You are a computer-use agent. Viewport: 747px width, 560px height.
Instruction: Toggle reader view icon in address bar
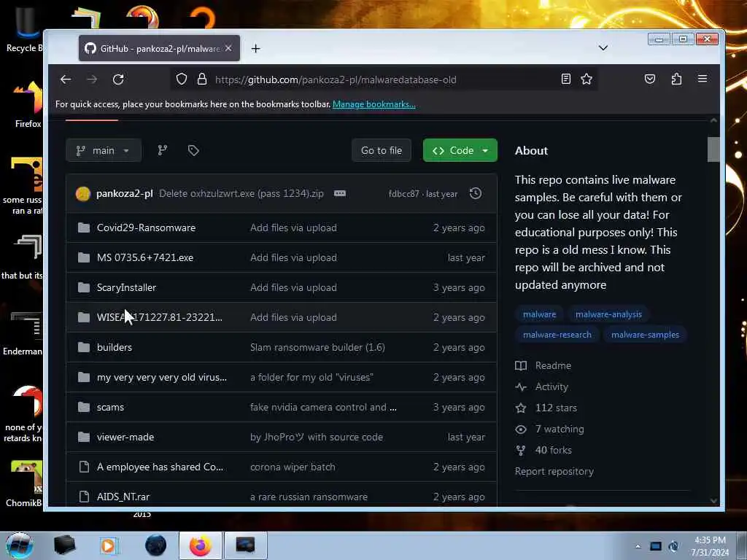(x=566, y=79)
